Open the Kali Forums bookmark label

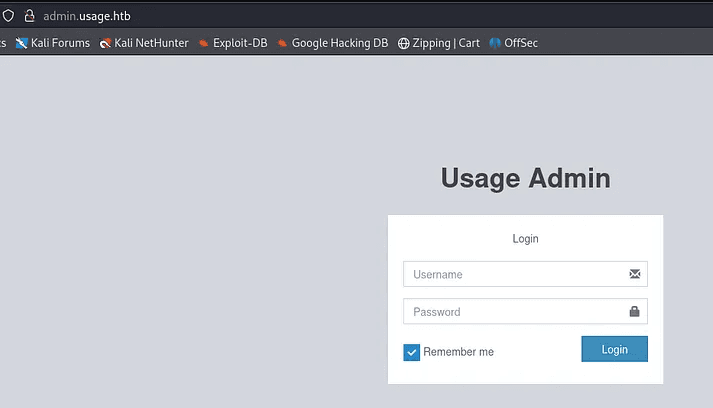point(60,43)
